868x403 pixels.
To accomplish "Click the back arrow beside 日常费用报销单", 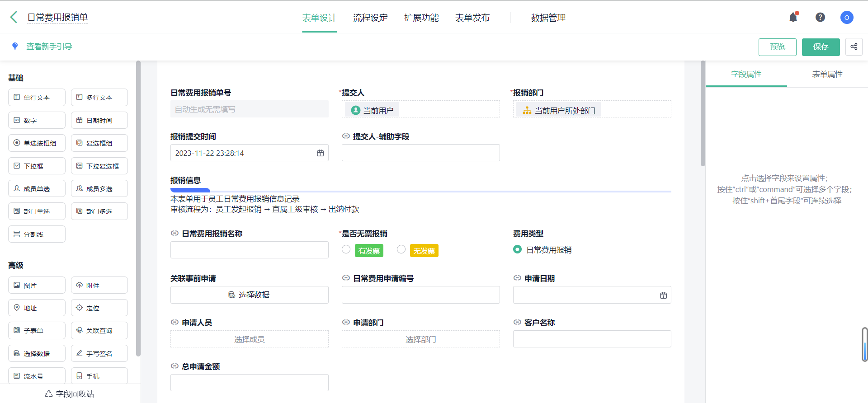I will [x=14, y=18].
